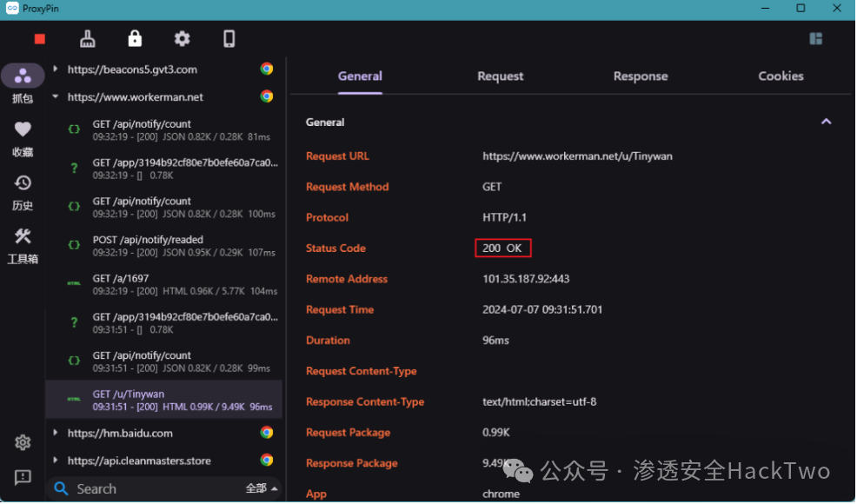Switch to the Response tab
Screen dimensions: 857x504
click(641, 76)
